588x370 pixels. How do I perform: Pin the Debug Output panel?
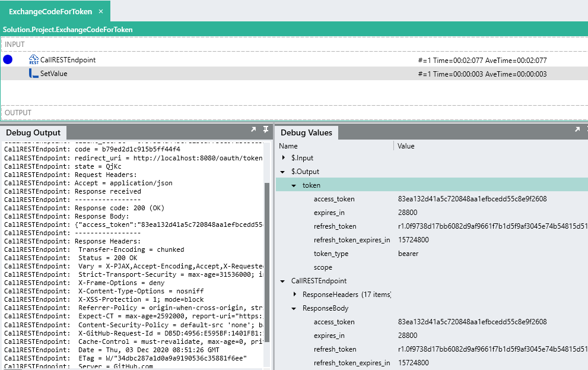click(266, 129)
